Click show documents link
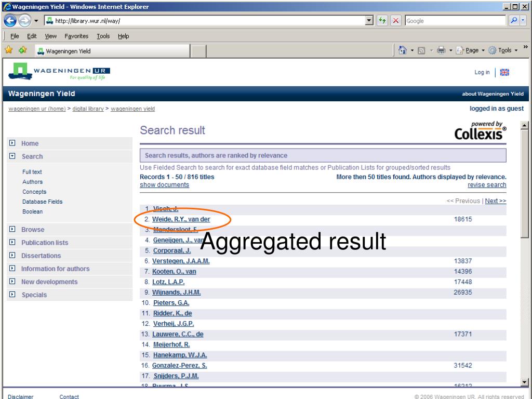The image size is (532, 399). point(165,185)
